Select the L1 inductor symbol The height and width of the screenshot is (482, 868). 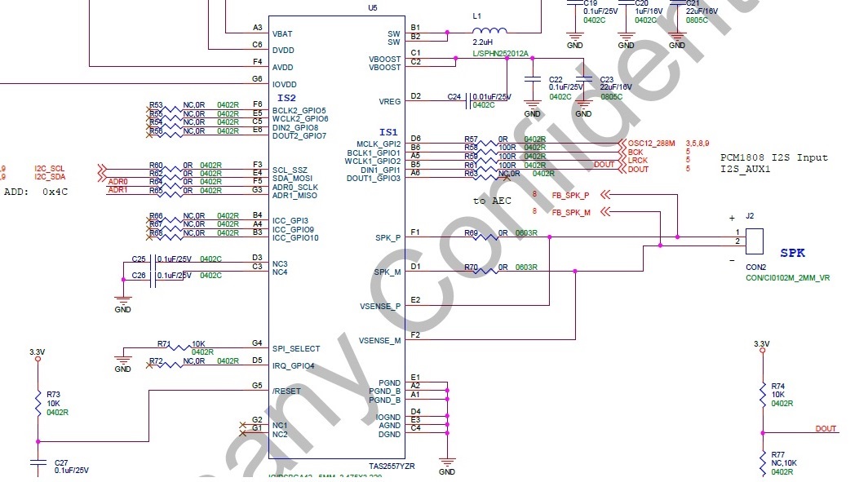(x=489, y=30)
